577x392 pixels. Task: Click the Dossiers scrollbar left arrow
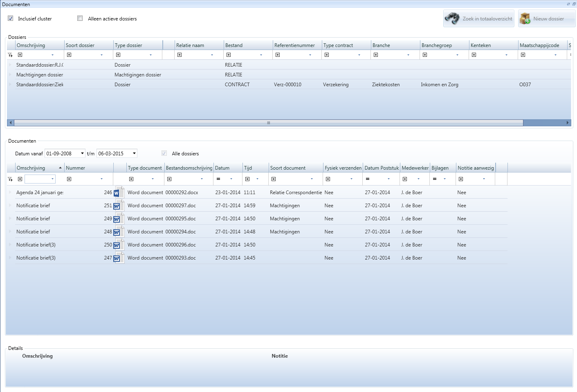pyautogui.click(x=11, y=123)
